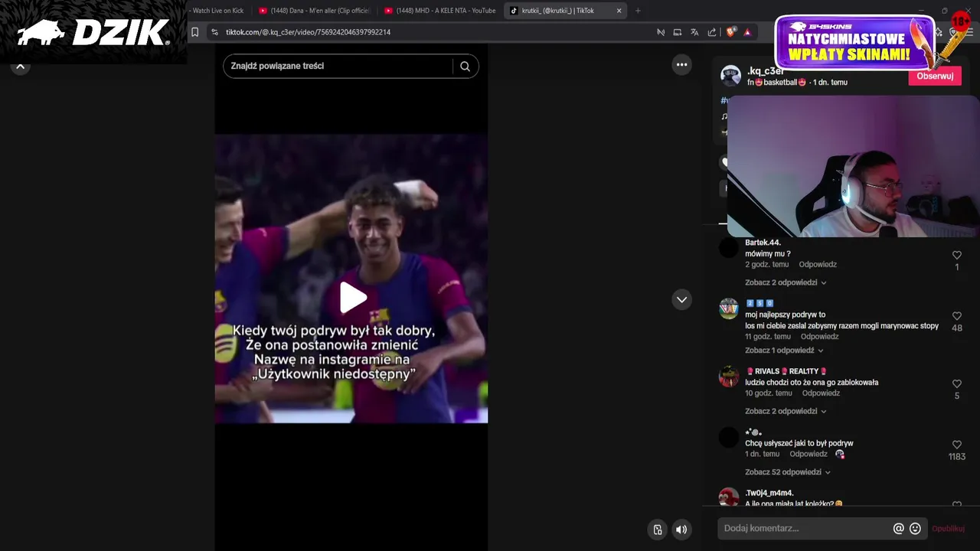The width and height of the screenshot is (980, 551).
Task: Open the Brave Shields lion icon
Action: coord(731,32)
